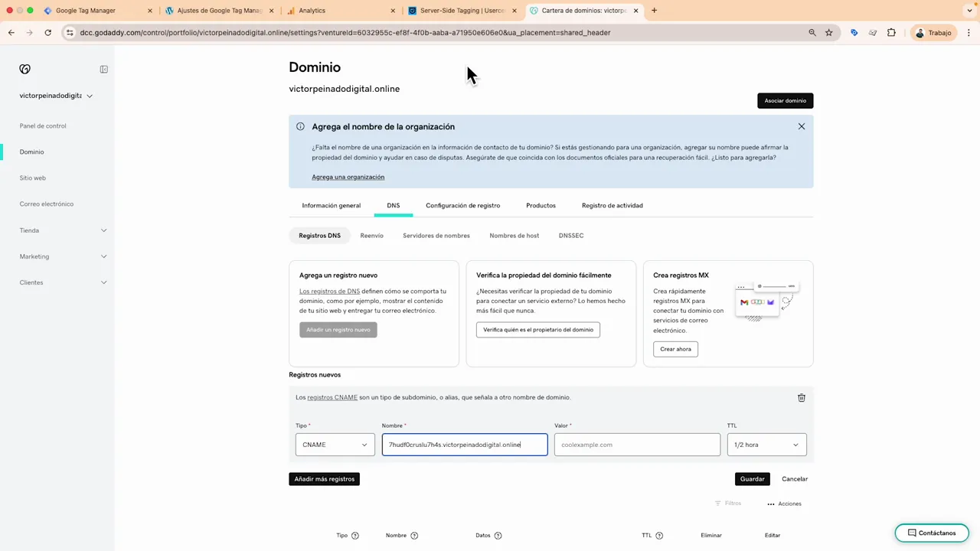
Task: Open Acciones via the three-dot icon
Action: 771,504
